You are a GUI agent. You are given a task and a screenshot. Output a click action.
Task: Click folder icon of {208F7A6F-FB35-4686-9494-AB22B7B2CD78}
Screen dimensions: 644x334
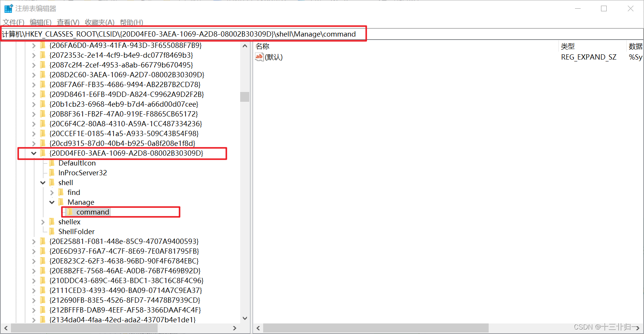click(43, 84)
